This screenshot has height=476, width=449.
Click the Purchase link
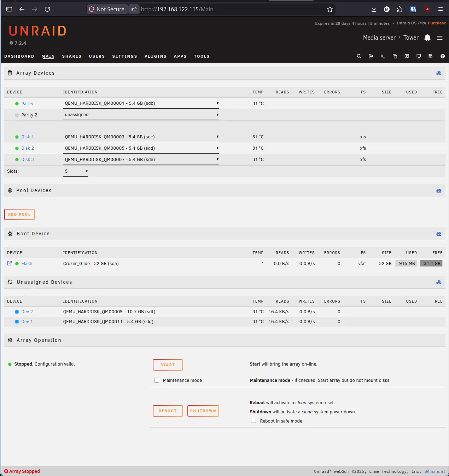pyautogui.click(x=437, y=23)
